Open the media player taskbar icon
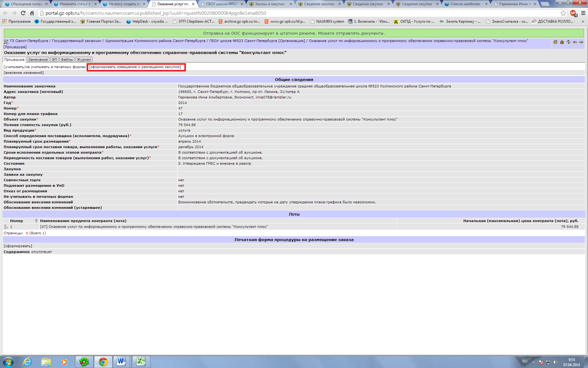 [65, 362]
